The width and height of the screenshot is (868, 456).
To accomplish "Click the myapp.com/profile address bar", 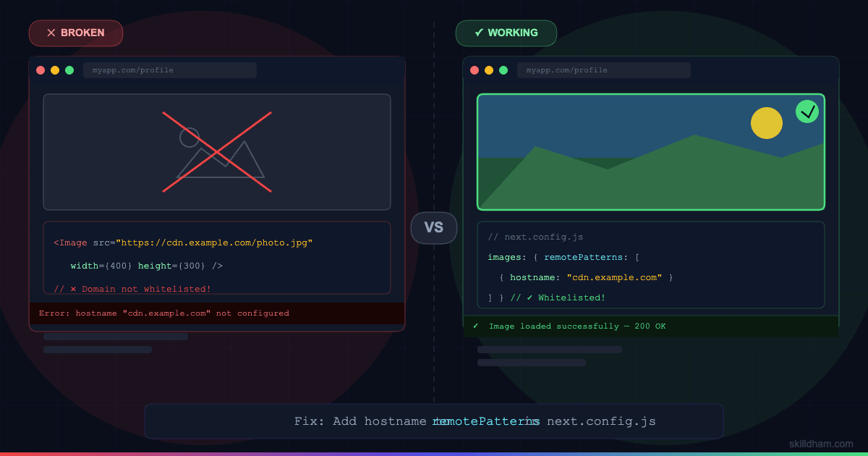I will (x=170, y=69).
